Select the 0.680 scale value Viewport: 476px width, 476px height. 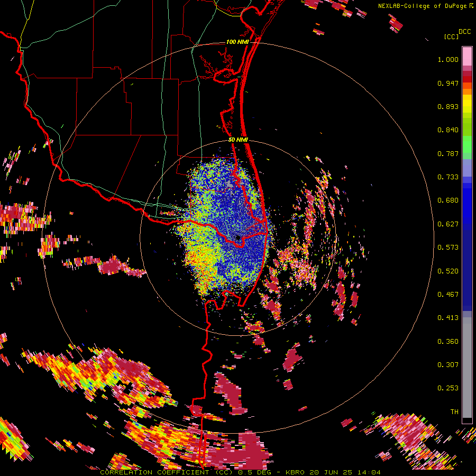point(448,200)
